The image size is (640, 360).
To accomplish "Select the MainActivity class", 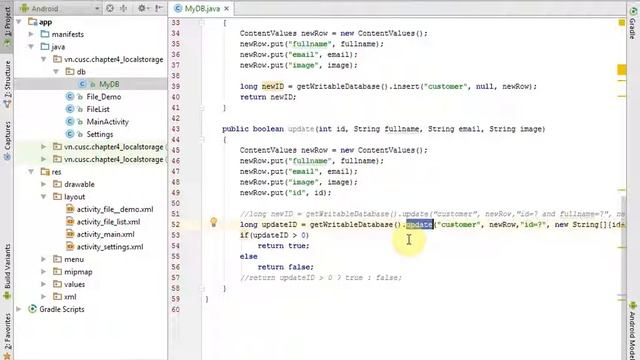I will [107, 122].
